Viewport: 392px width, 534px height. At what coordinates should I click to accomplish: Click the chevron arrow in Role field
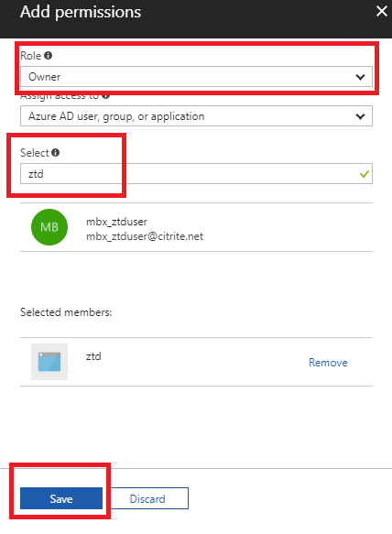(360, 77)
